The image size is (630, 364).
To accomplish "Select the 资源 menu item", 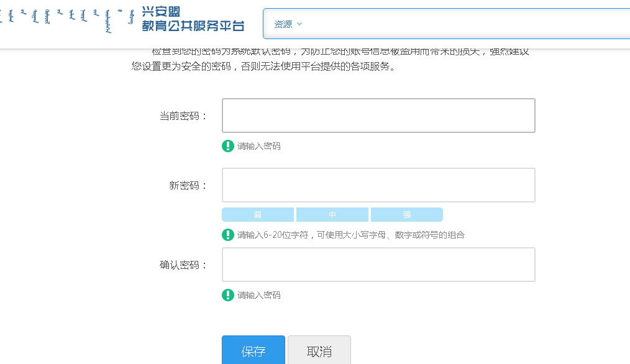I will pos(283,24).
